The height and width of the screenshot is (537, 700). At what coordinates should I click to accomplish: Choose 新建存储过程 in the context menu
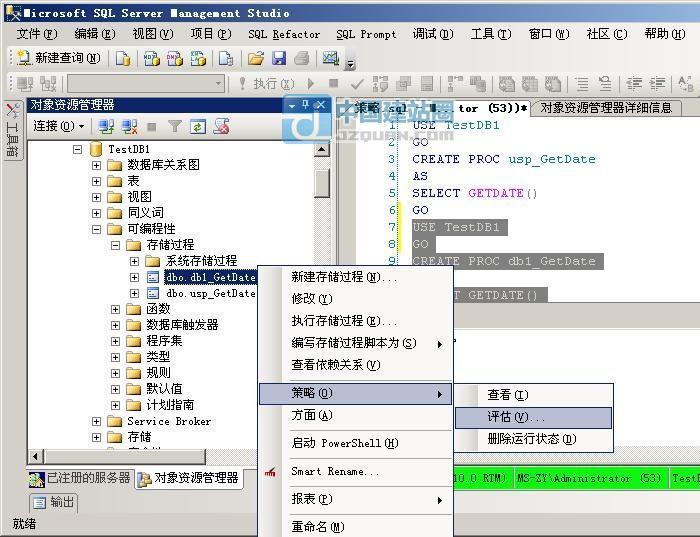point(355,277)
